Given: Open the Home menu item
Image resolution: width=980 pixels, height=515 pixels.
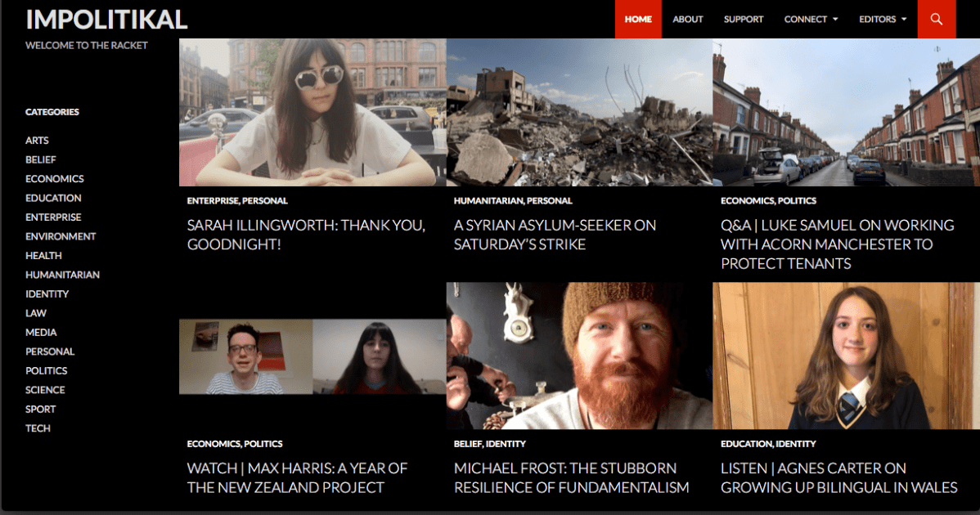Looking at the screenshot, I should (x=638, y=20).
